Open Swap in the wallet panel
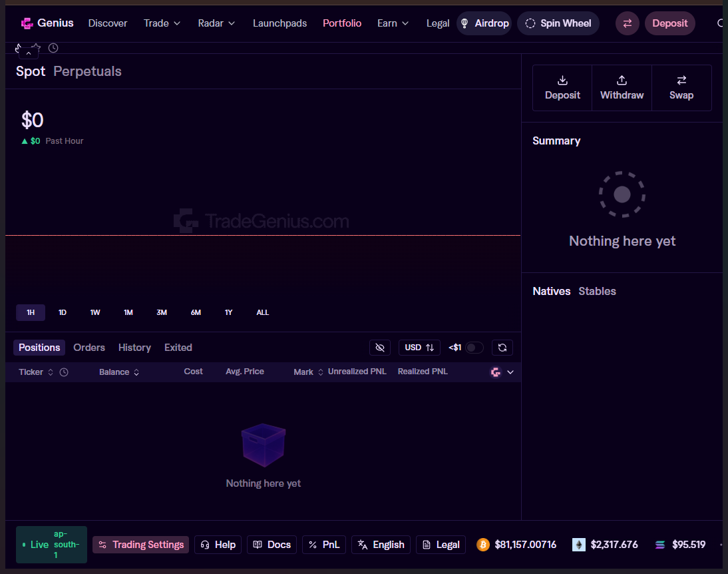This screenshot has height=574, width=728. coord(681,88)
